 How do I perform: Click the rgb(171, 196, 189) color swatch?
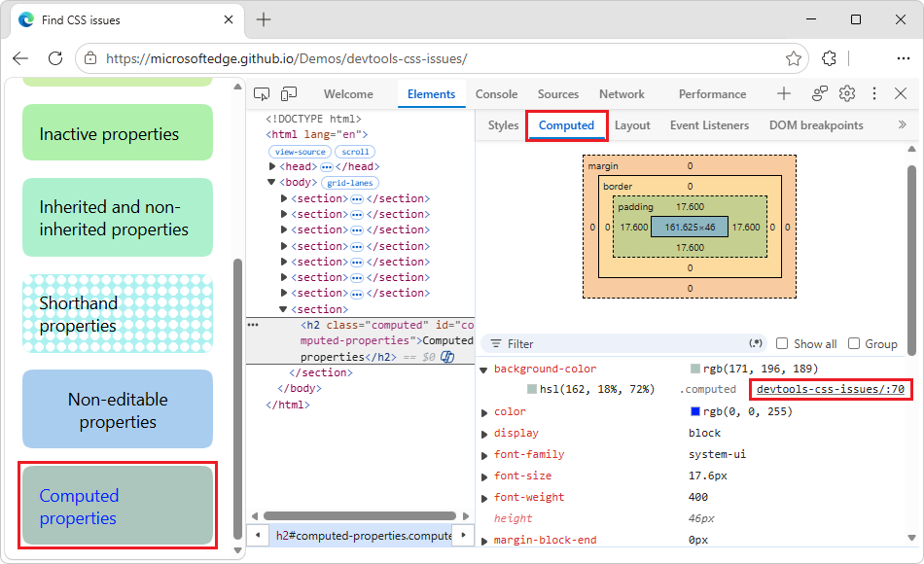695,369
